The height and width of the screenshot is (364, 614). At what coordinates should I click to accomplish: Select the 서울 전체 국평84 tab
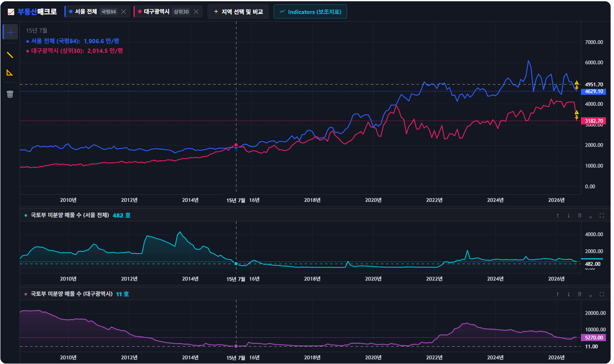92,12
